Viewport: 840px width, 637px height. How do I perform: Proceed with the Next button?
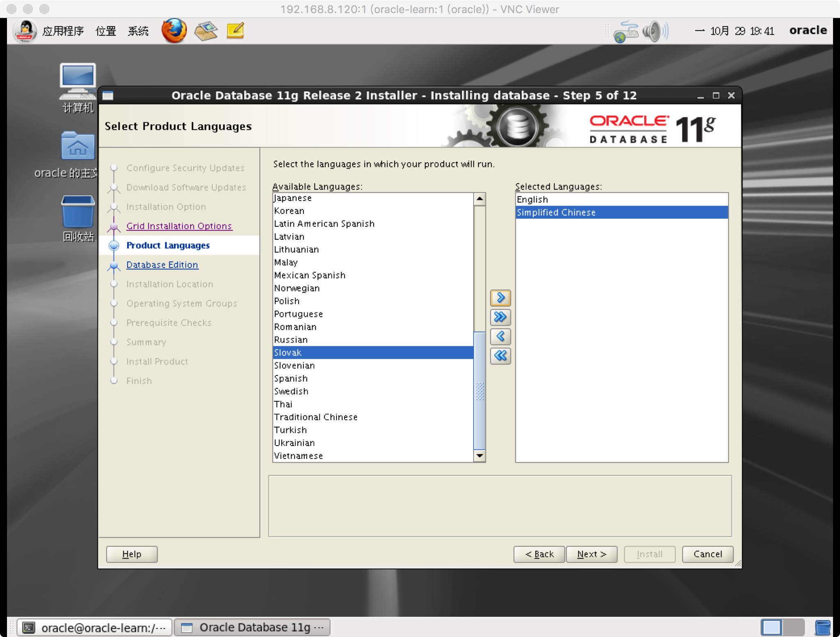click(x=591, y=554)
